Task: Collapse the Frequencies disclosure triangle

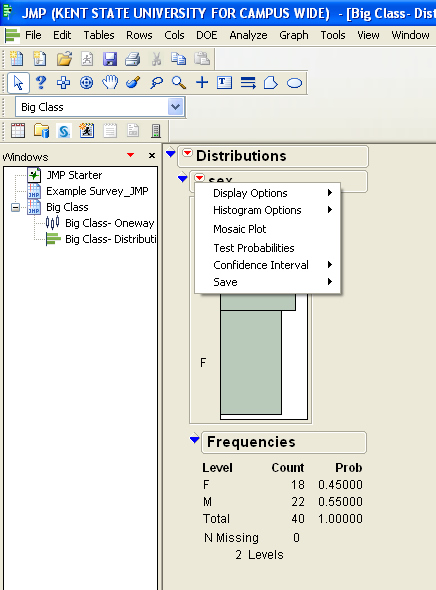Action: coord(194,439)
